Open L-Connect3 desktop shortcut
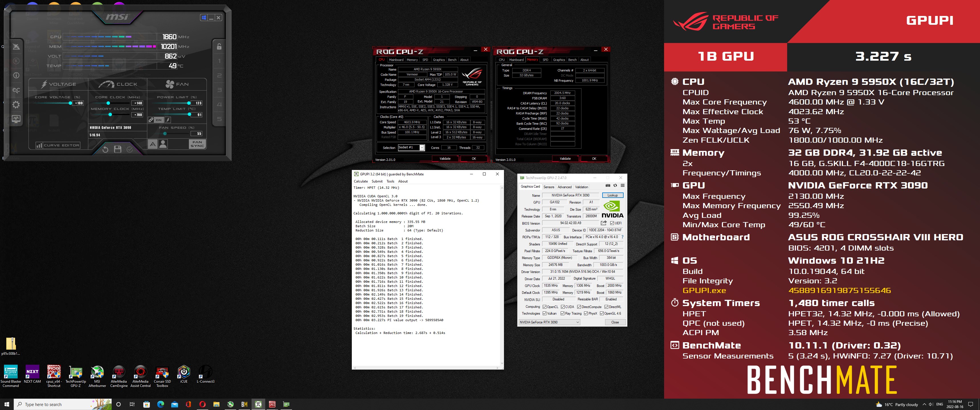This screenshot has width=980, height=410. [205, 375]
